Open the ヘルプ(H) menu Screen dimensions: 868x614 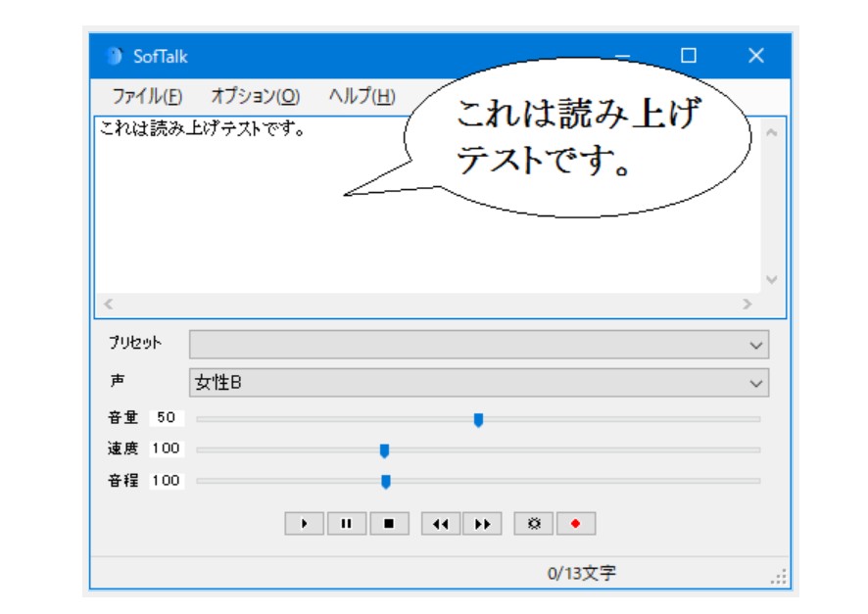pos(362,96)
